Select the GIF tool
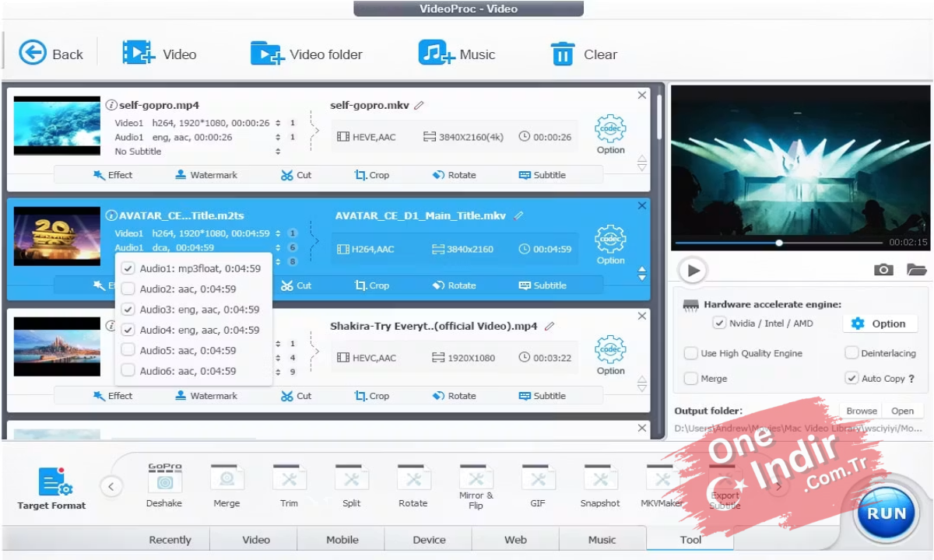Image resolution: width=934 pixels, height=560 pixels. (538, 485)
